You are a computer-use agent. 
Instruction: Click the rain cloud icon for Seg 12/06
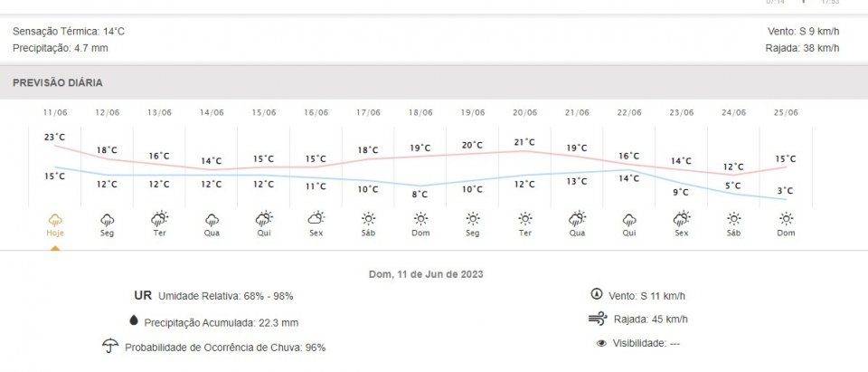click(x=107, y=219)
